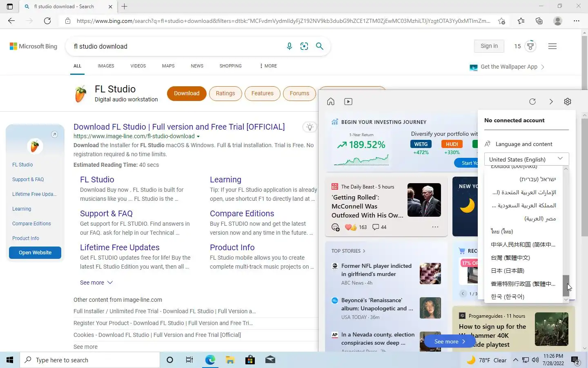Choose ไทย (ไทย) from language list
588x368 pixels.
click(502, 231)
